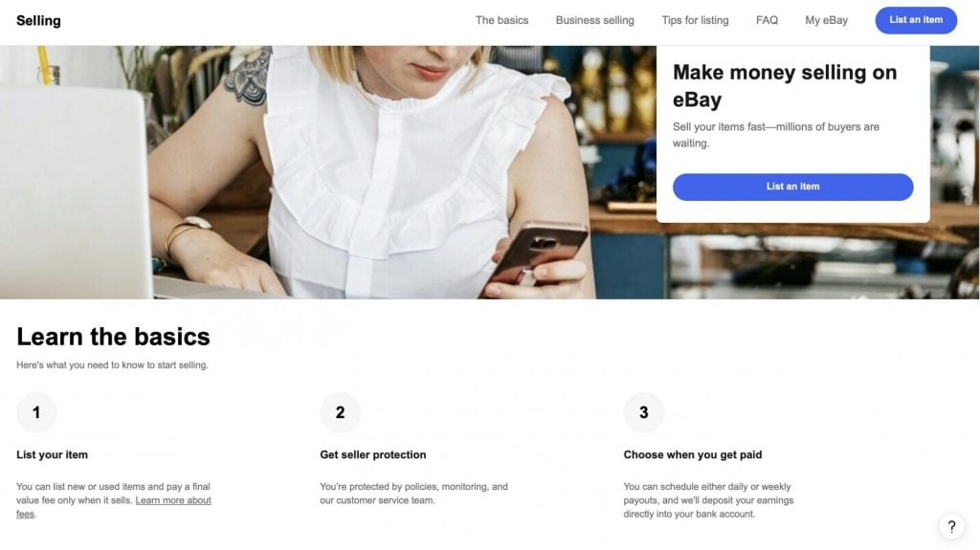Click the step 2 number circle

(x=340, y=412)
